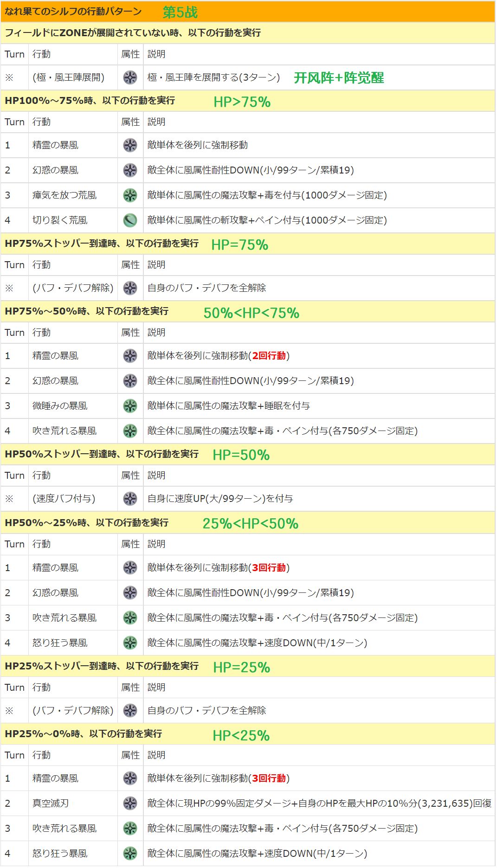Click the red 2回行動 text
This screenshot has height=868, width=497.
coord(269,356)
